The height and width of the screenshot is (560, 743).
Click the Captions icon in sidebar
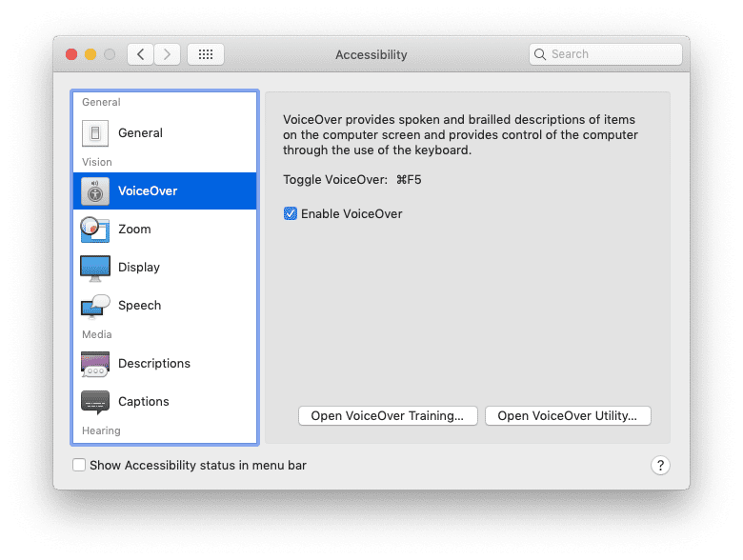point(94,402)
